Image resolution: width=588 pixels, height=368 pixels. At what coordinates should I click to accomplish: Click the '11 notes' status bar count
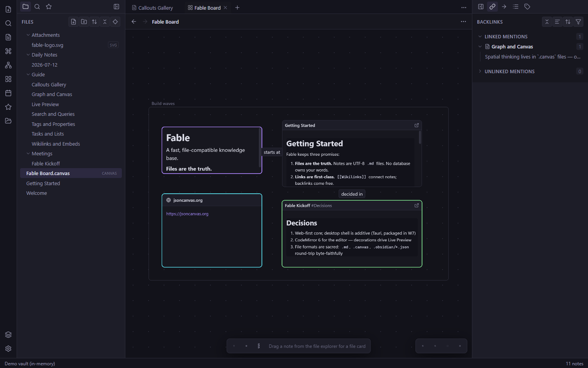(x=574, y=363)
